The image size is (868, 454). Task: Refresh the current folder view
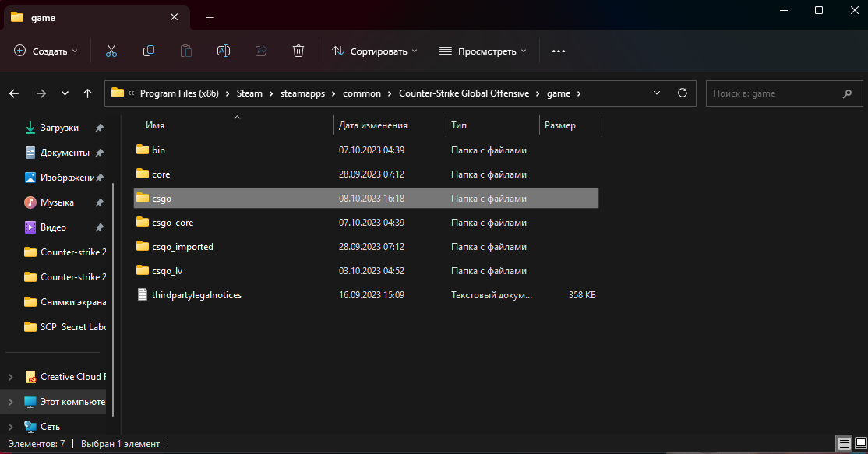pyautogui.click(x=683, y=93)
